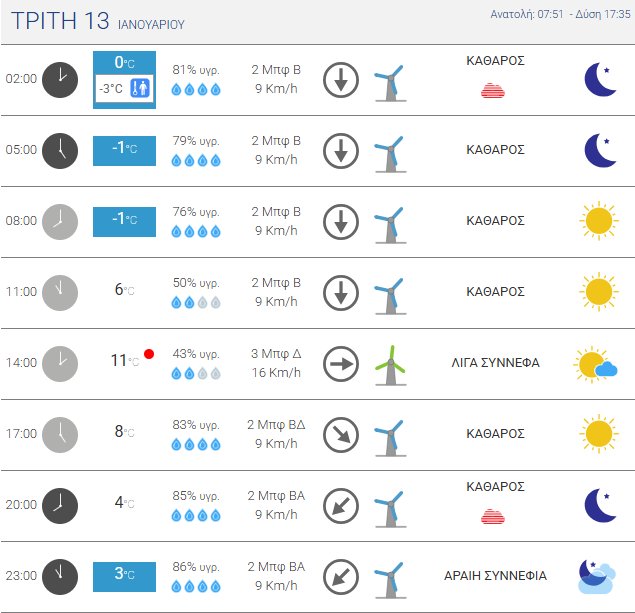
Task: Click the north wind arrow at 05:00
Action: [341, 150]
